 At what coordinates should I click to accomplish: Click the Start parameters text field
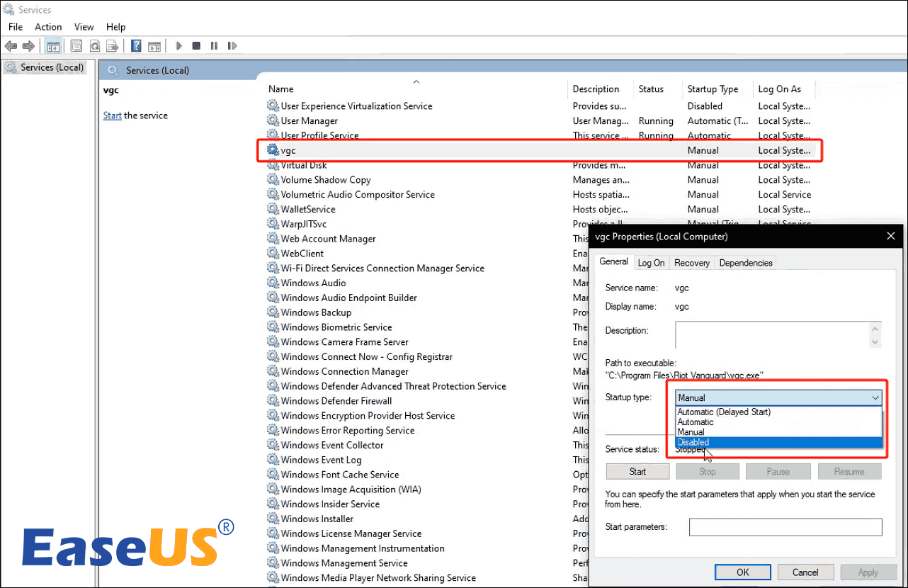[x=785, y=527]
